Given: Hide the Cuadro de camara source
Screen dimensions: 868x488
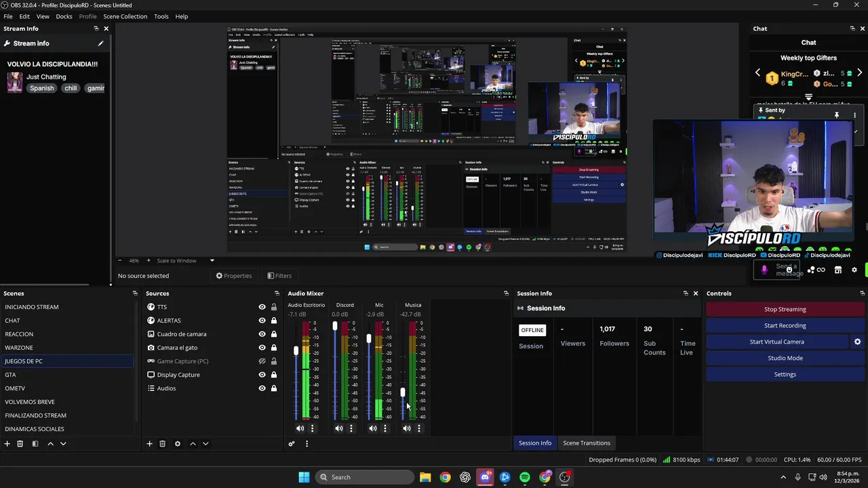Looking at the screenshot, I should pos(262,334).
